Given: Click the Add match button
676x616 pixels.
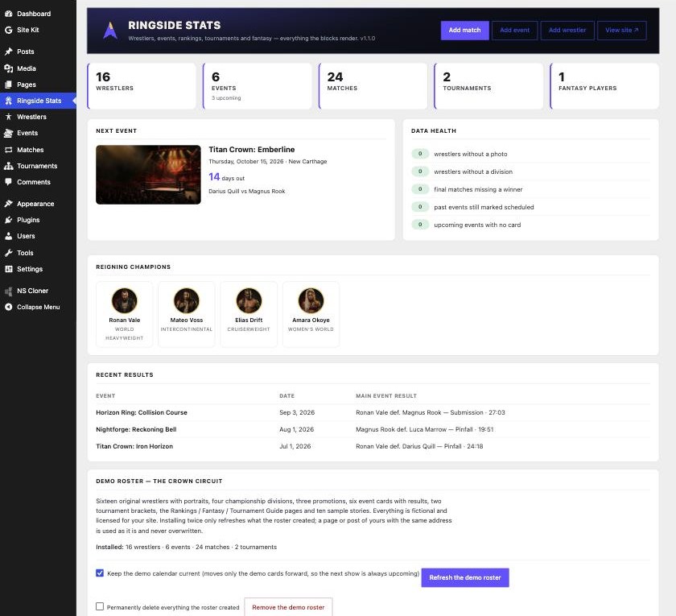Looking at the screenshot, I should [x=465, y=31].
